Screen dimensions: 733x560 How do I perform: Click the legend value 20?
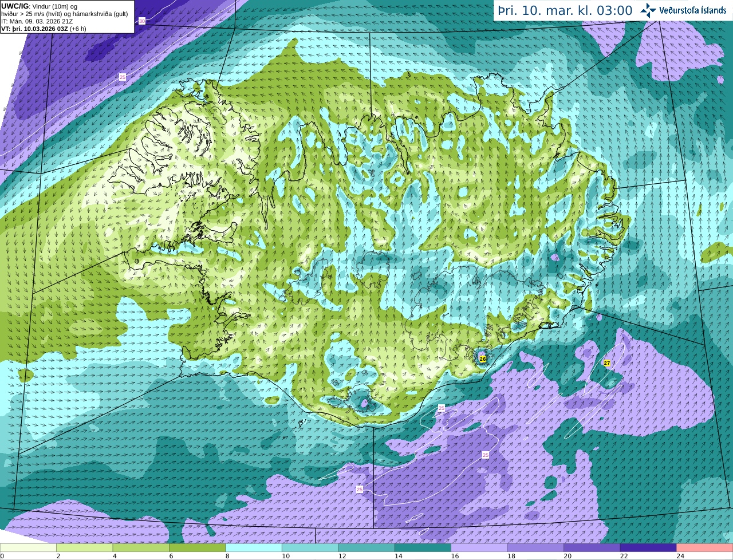pyautogui.click(x=568, y=556)
